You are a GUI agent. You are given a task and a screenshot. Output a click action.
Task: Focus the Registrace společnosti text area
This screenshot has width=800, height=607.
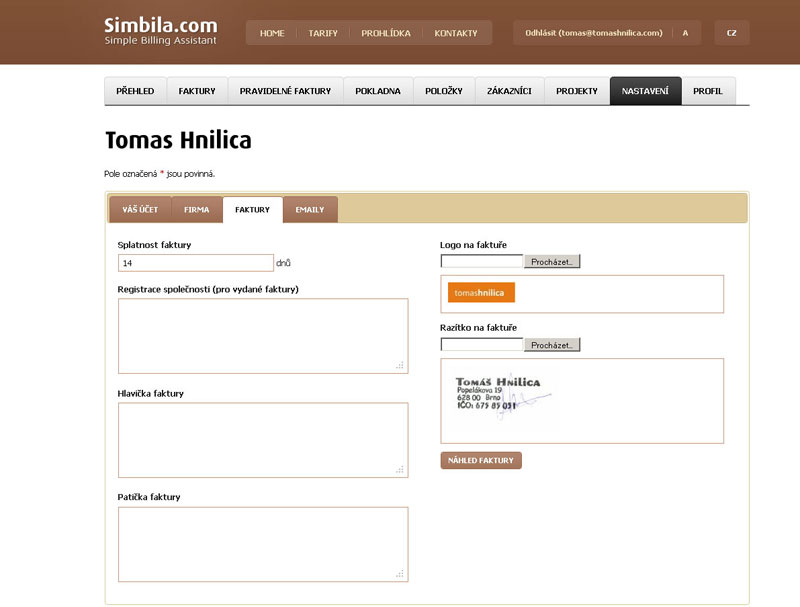click(262, 336)
